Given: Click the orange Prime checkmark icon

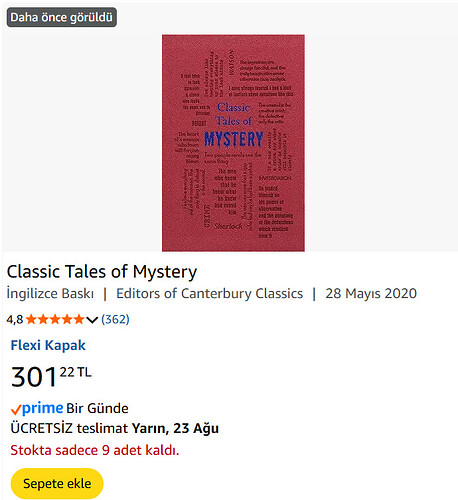Looking at the screenshot, I should (x=16, y=409).
